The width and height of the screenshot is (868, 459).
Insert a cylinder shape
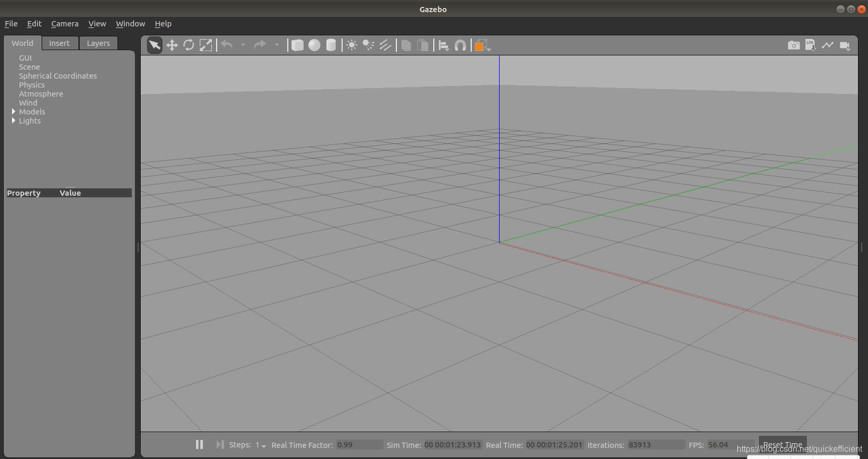tap(331, 45)
